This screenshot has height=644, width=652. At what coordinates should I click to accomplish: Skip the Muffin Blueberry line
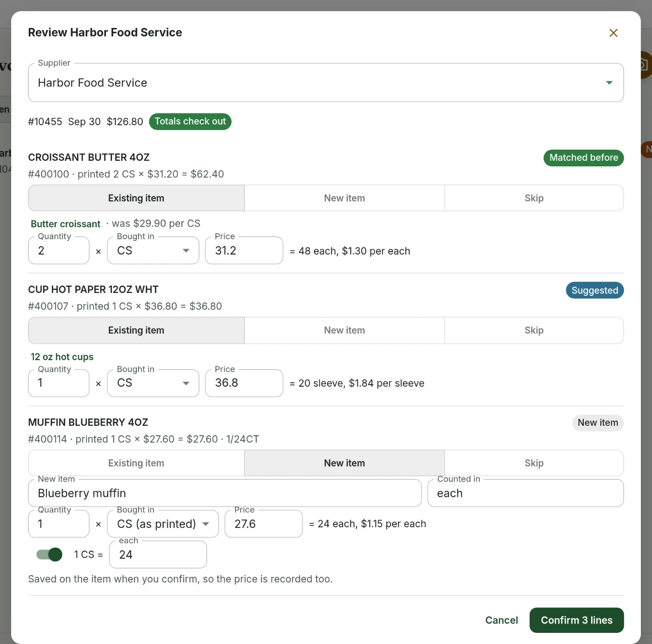point(534,463)
